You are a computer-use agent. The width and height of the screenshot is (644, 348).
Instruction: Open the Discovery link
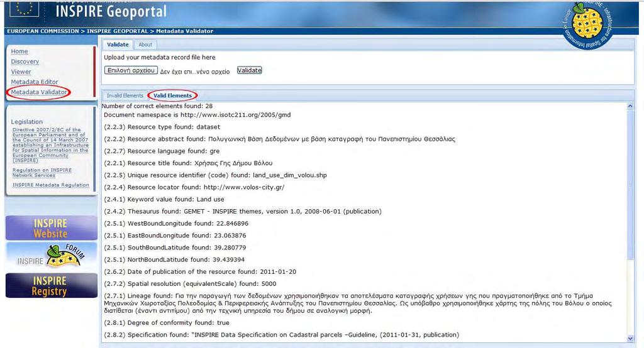pos(25,62)
